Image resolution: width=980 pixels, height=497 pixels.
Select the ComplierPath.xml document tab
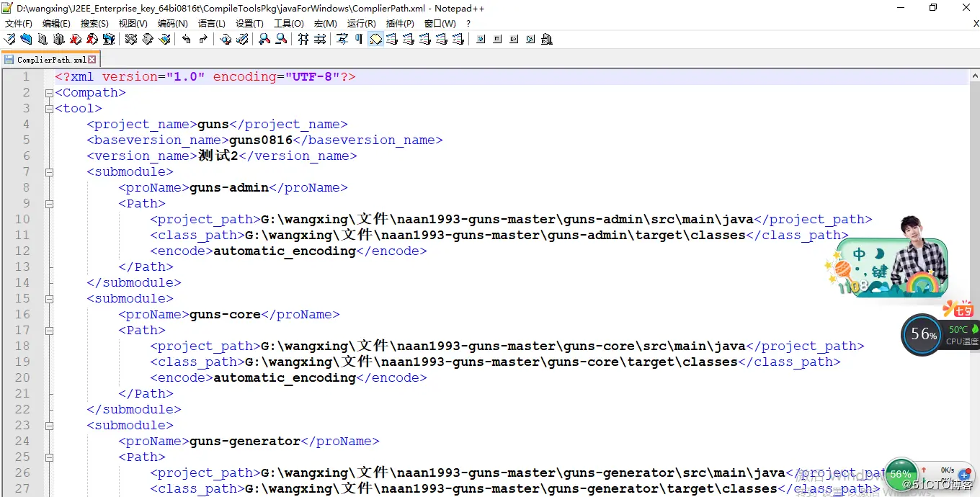click(x=50, y=60)
